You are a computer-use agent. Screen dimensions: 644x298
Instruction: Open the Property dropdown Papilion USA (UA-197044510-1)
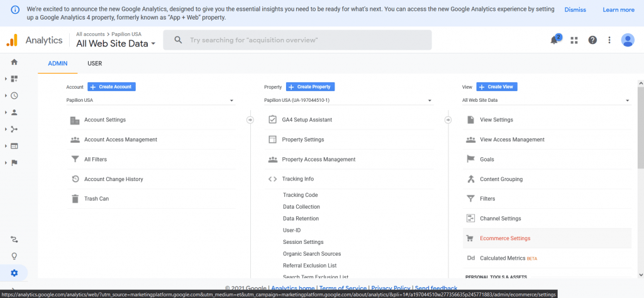pyautogui.click(x=348, y=100)
